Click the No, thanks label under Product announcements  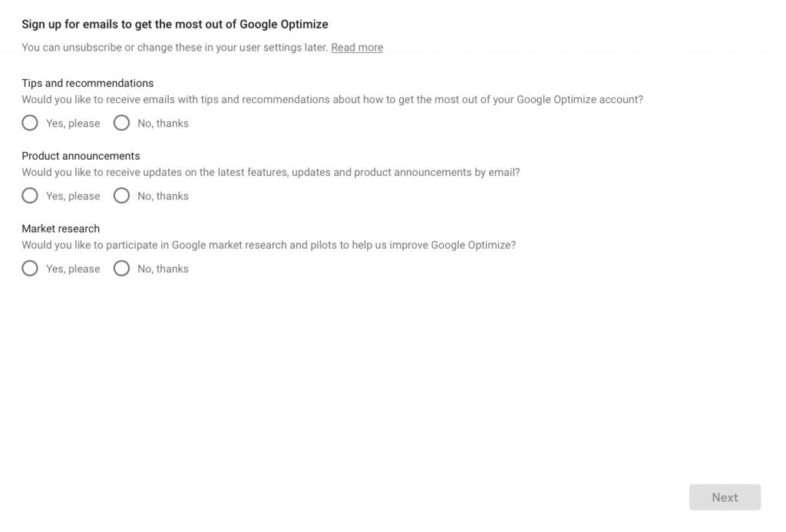point(162,195)
